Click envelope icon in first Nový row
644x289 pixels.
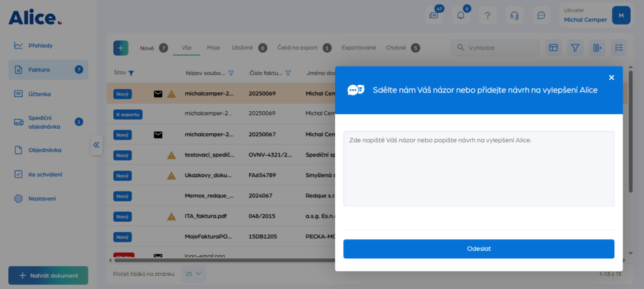pos(158,94)
